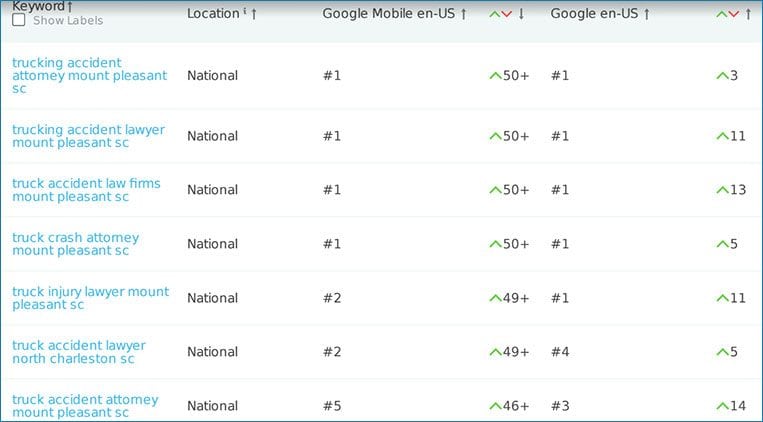Open 'trucking accident lawyer mount pleasant sc' keyword
This screenshot has width=763, height=422.
[x=89, y=136]
